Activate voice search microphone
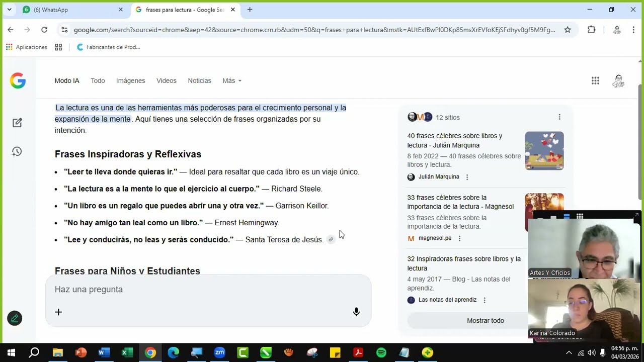Image resolution: width=644 pixels, height=362 pixels. (356, 312)
